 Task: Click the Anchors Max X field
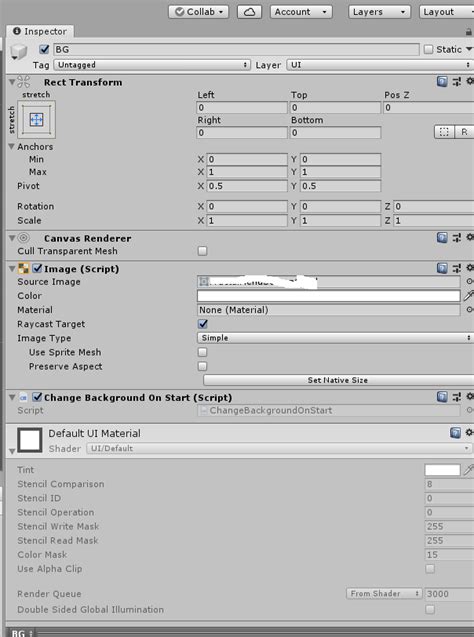[247, 172]
